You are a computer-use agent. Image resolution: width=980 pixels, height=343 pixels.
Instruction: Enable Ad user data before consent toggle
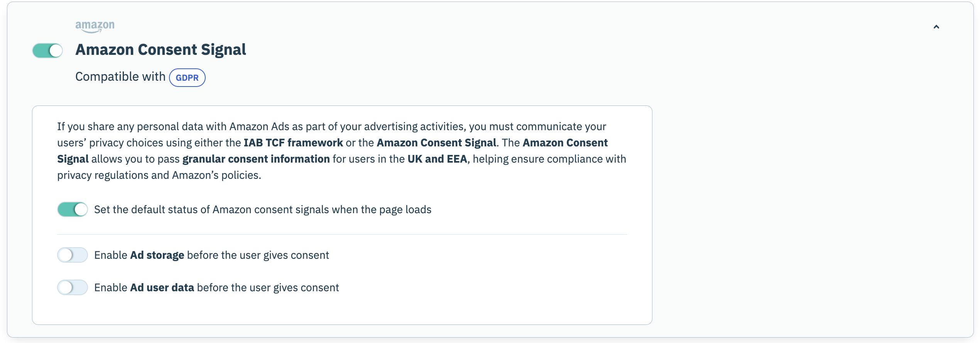click(x=73, y=287)
